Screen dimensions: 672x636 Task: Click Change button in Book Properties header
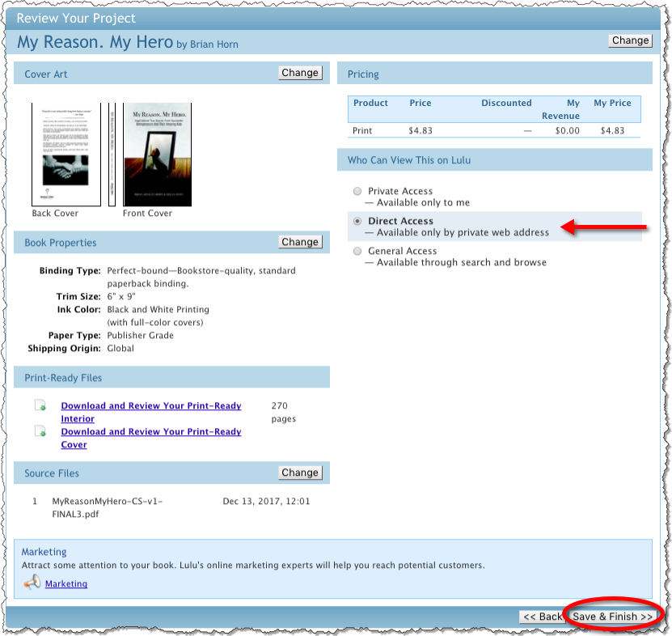300,242
